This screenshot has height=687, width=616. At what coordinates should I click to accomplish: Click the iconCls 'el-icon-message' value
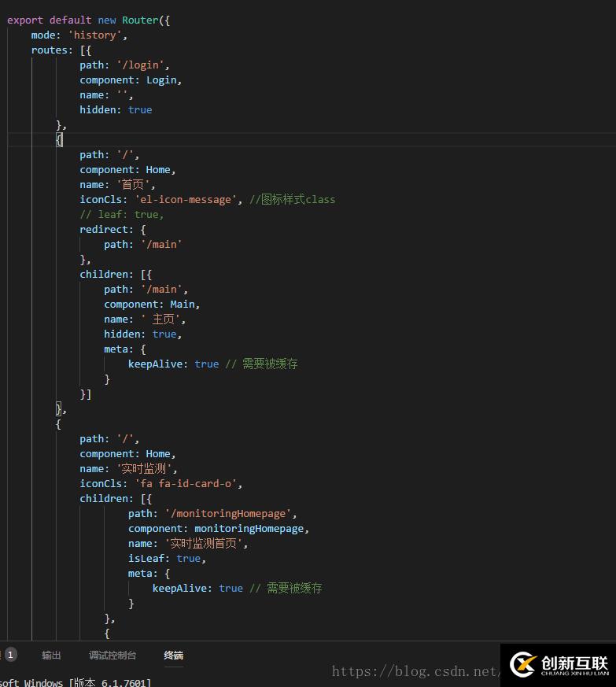tap(186, 199)
